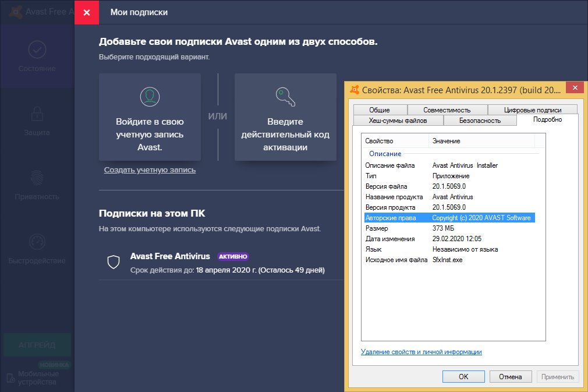Open the Protection padlock icon
This screenshot has height=392, width=588.
(37, 113)
